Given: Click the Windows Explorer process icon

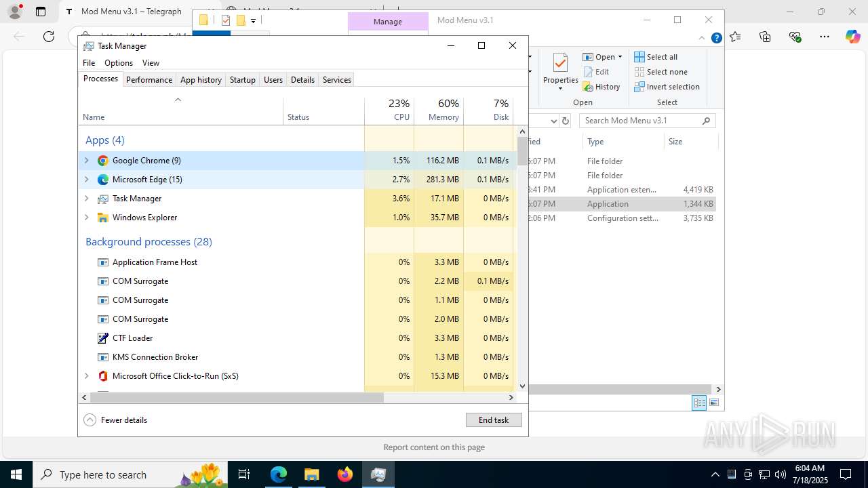Looking at the screenshot, I should coord(103,218).
